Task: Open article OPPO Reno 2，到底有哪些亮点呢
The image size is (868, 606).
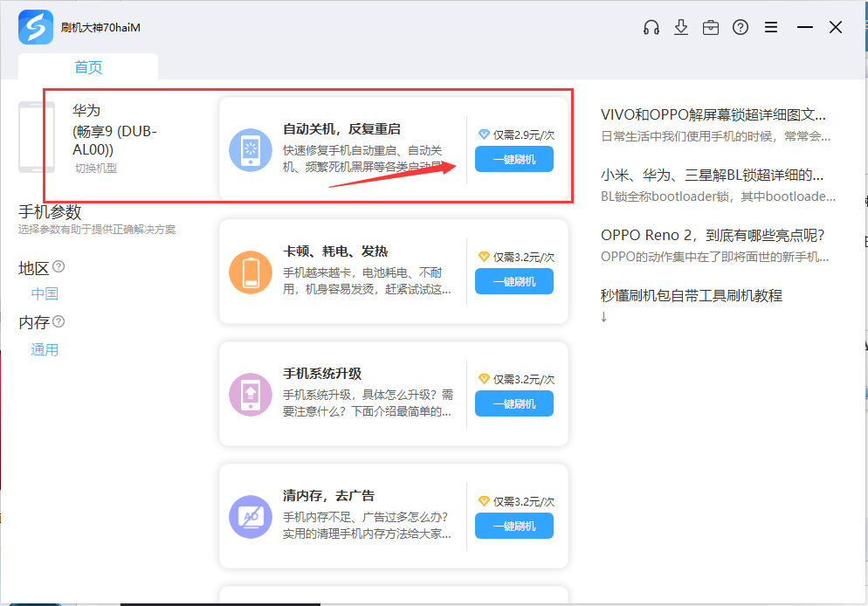Action: click(713, 235)
